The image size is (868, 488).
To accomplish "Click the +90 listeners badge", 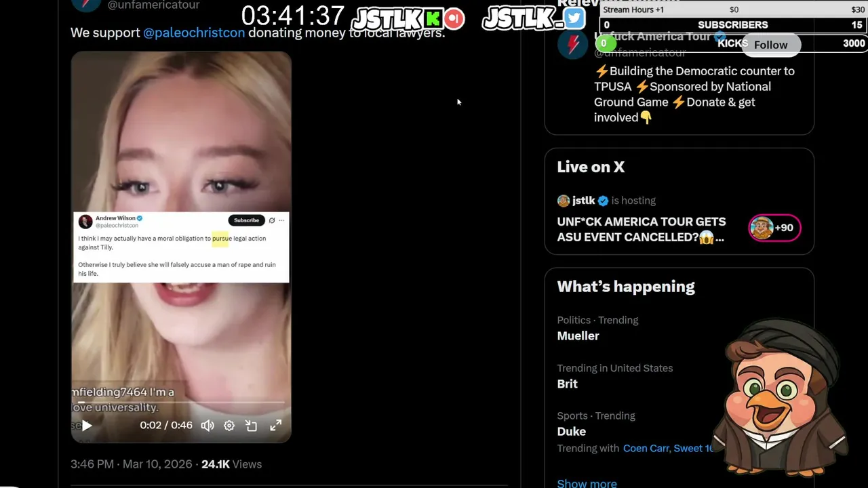I will [x=774, y=228].
